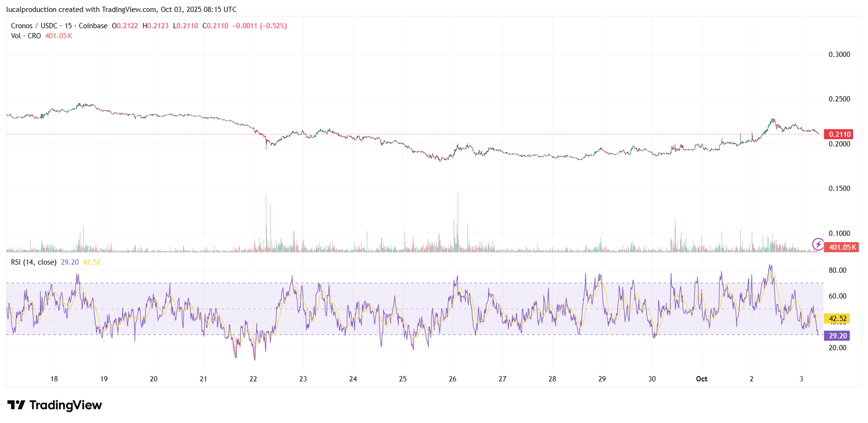
Task: Click the yellow 42.52 RSI average label
Action: (837, 319)
